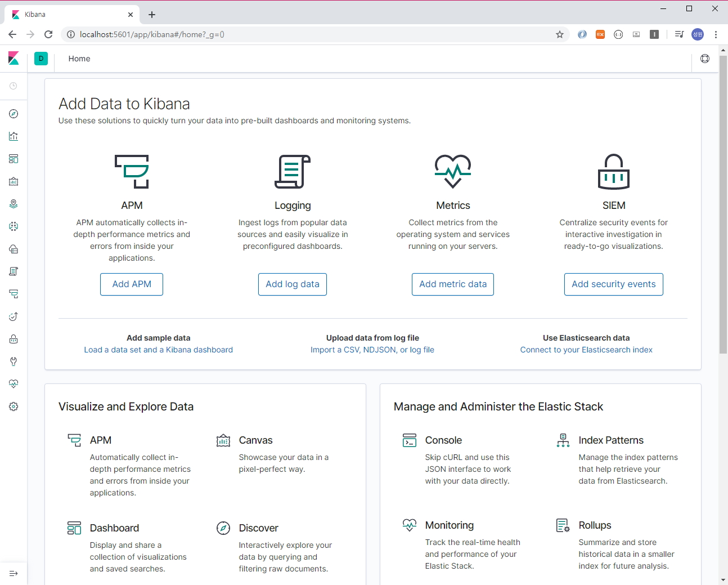This screenshot has height=585, width=728.
Task: Bookmark this page with the star icon
Action: pos(560,34)
